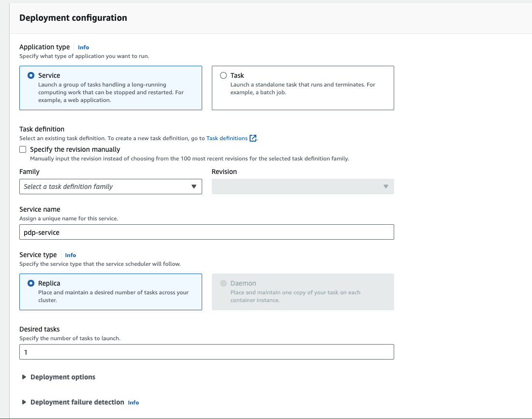Click the Family dropdown arrow icon
Image resolution: width=532 pixels, height=419 pixels.
pyautogui.click(x=193, y=186)
